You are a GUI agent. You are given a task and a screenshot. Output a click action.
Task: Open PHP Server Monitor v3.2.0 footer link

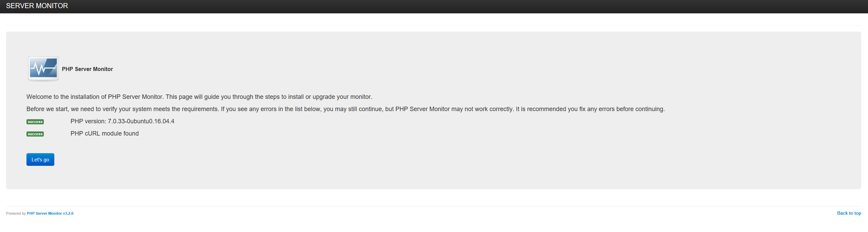point(50,213)
